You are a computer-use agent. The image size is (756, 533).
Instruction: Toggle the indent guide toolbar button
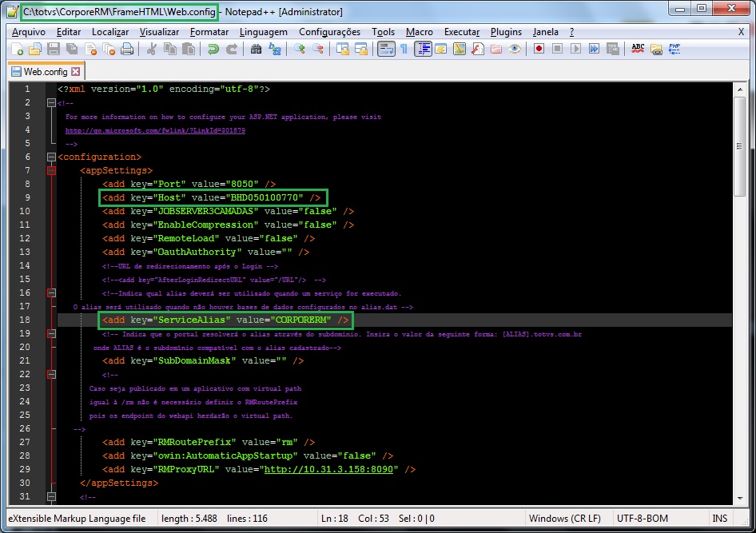click(x=423, y=49)
